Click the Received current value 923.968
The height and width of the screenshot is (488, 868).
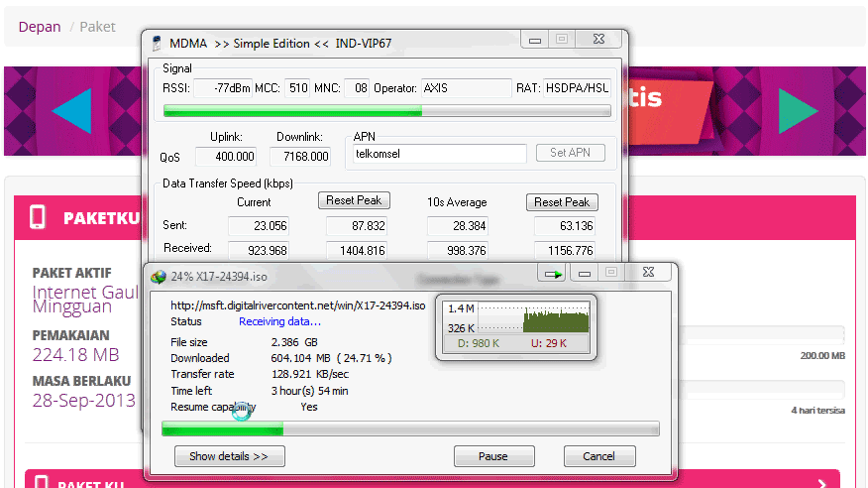[x=258, y=250]
